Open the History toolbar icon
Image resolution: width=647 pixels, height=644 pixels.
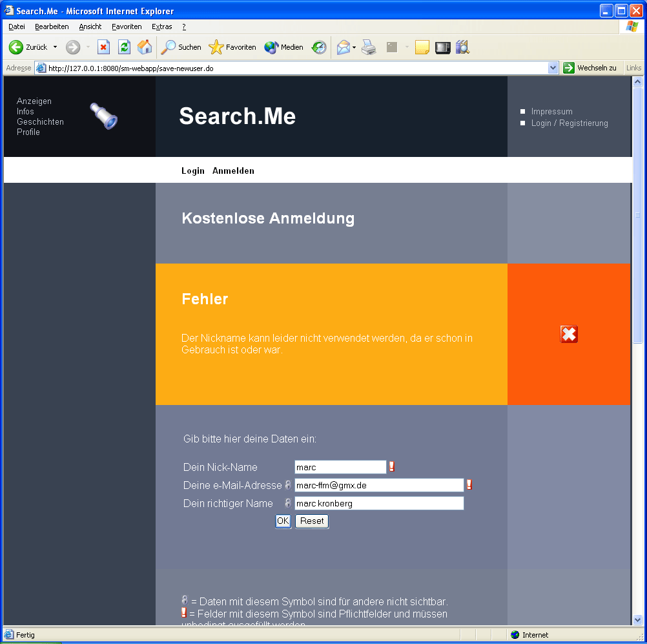[319, 47]
